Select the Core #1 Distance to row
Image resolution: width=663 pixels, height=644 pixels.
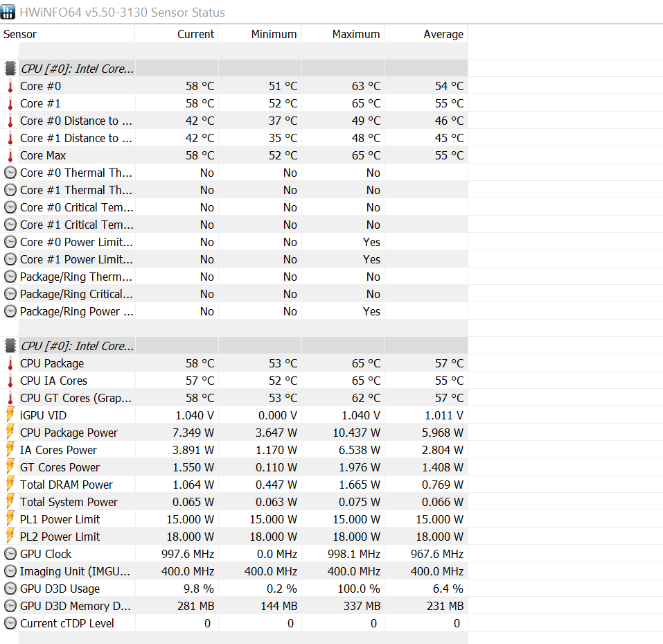234,139
